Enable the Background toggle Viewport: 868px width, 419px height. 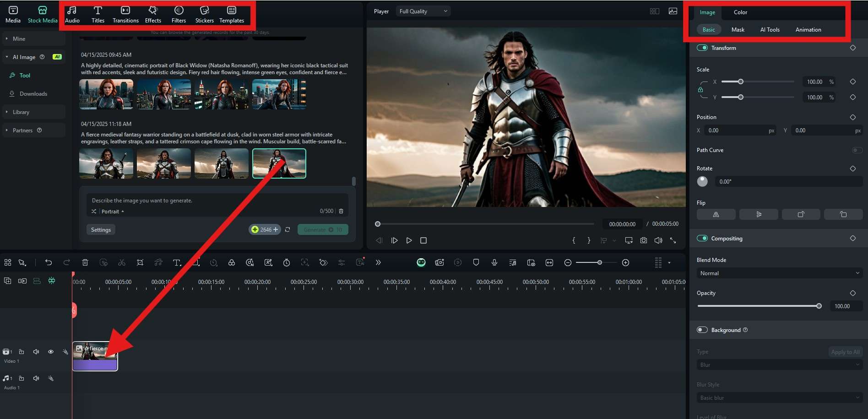[x=702, y=330]
